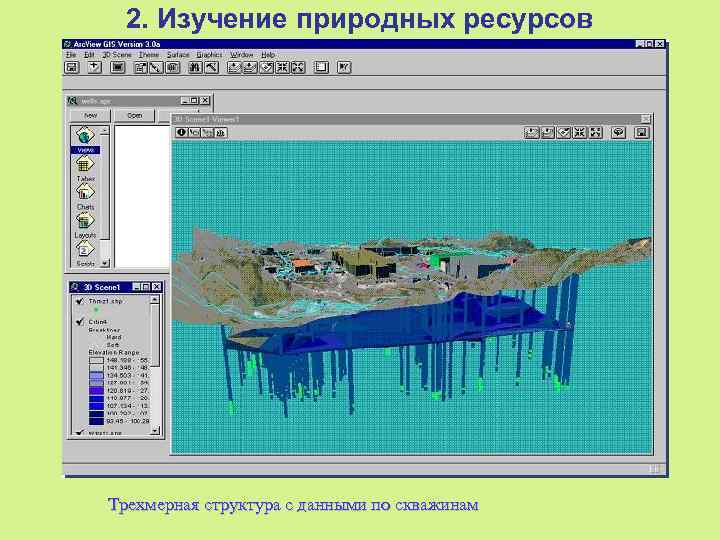Click the 3D Scene1 legend window title bar
Viewport: 720px width, 540px height.
click(116, 287)
